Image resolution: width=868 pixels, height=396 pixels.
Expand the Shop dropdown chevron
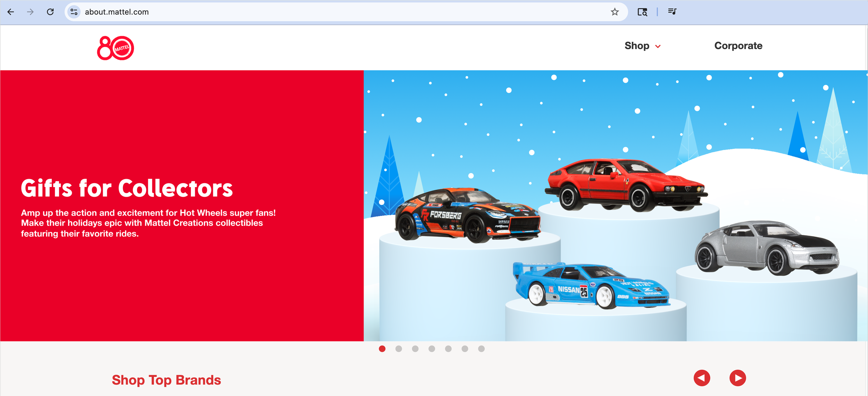coord(658,46)
